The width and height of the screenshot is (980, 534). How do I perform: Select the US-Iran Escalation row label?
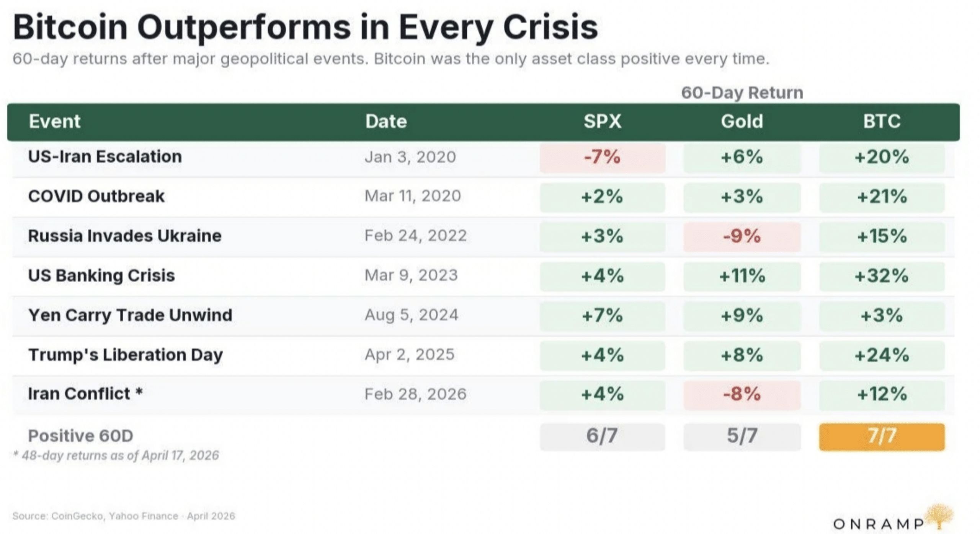pos(105,157)
